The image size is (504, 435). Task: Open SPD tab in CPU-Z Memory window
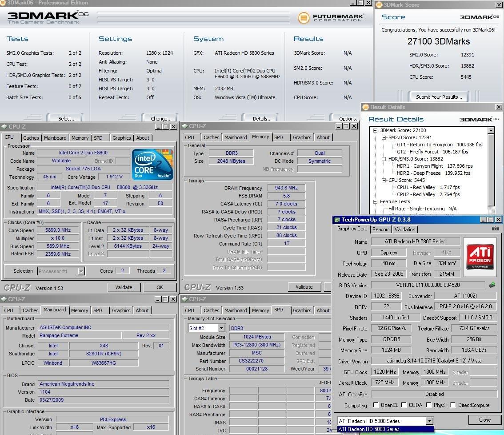278,137
